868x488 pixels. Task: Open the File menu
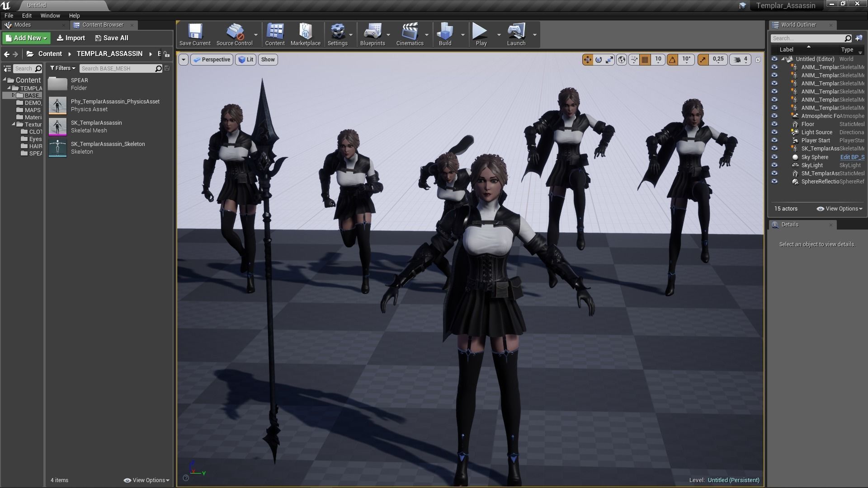pos(9,15)
